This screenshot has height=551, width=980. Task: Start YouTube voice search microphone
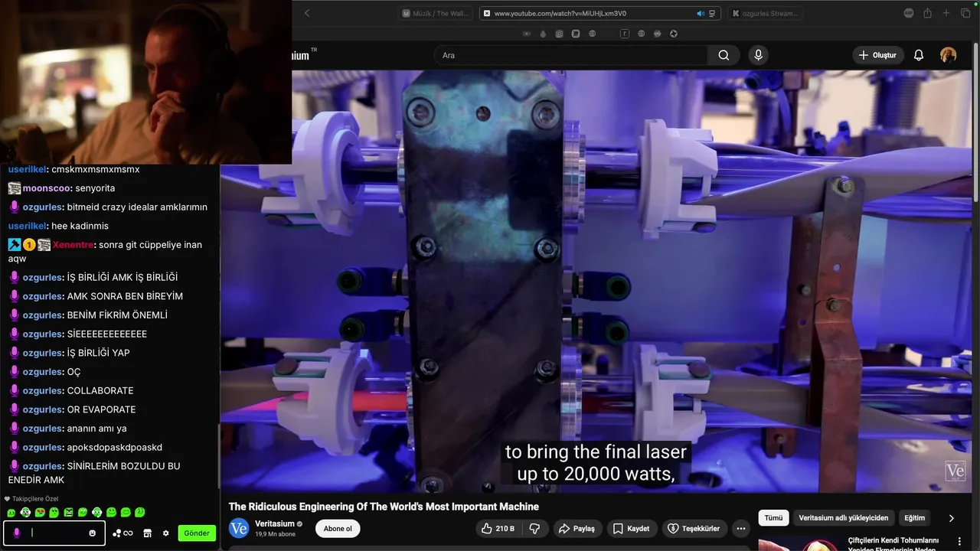(x=758, y=55)
